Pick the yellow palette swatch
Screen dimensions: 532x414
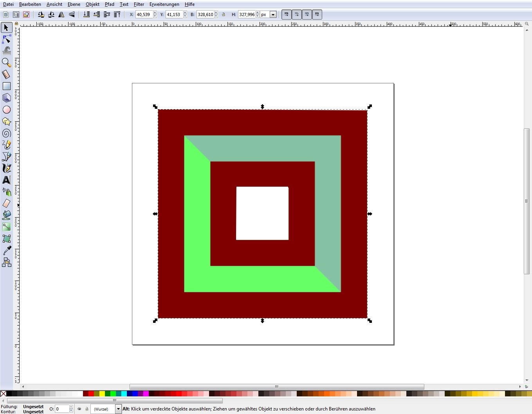point(102,394)
